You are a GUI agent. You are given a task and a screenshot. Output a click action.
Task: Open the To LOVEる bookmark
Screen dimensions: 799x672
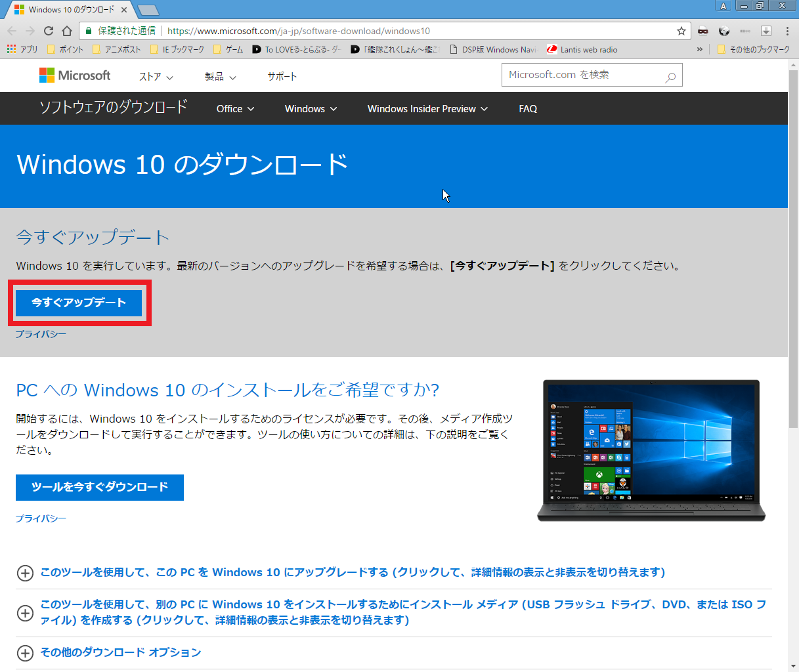(x=297, y=49)
